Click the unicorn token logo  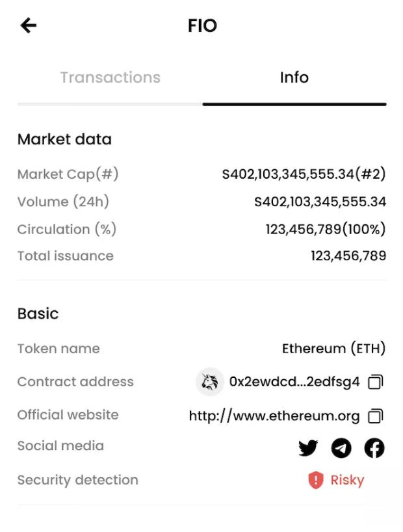pyautogui.click(x=210, y=382)
